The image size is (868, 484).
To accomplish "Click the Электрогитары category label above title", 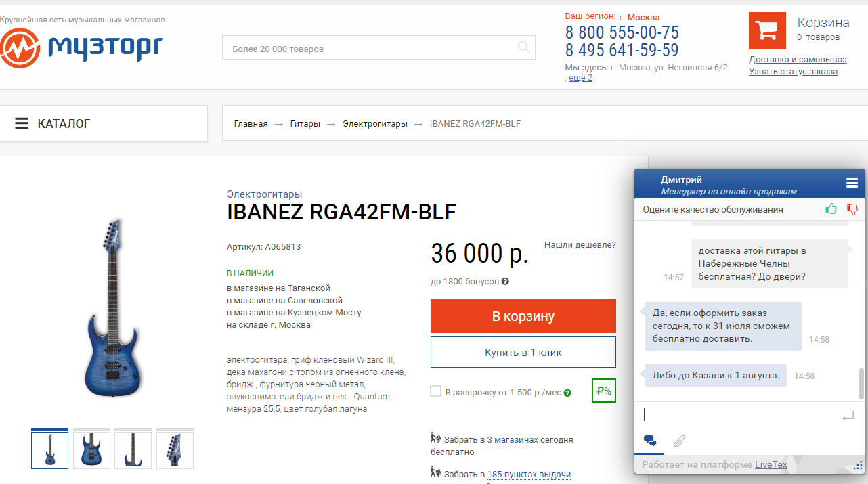I will pyautogui.click(x=265, y=194).
